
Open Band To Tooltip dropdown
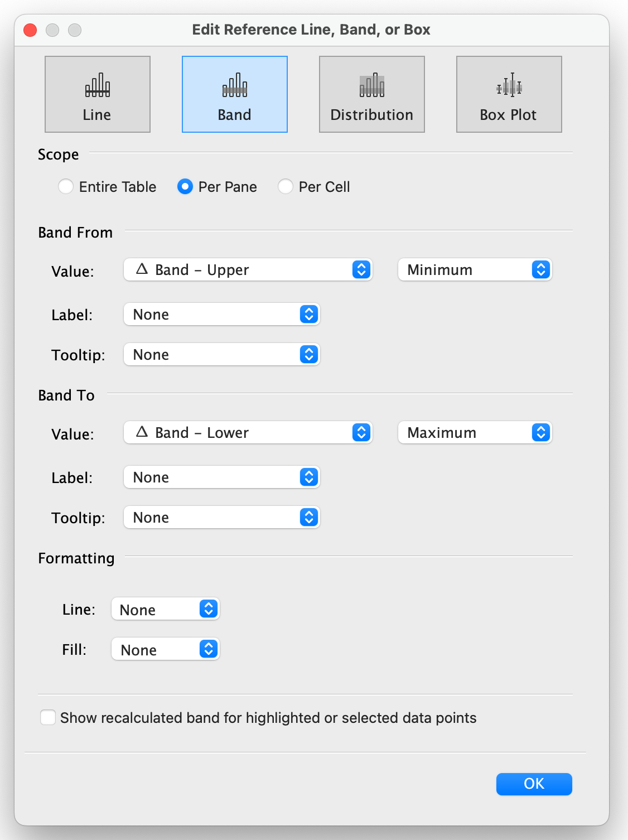pyautogui.click(x=221, y=518)
